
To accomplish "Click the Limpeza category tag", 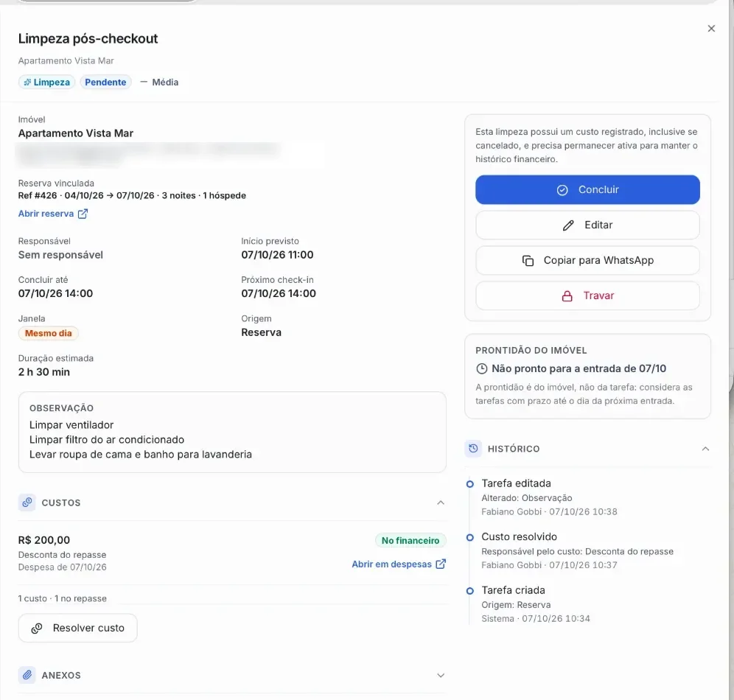I will [47, 83].
